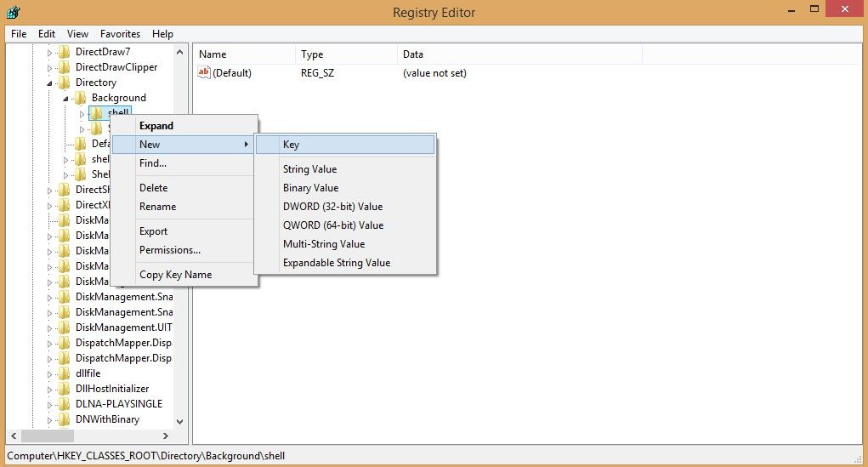Click the (value not set) data cell

434,73
